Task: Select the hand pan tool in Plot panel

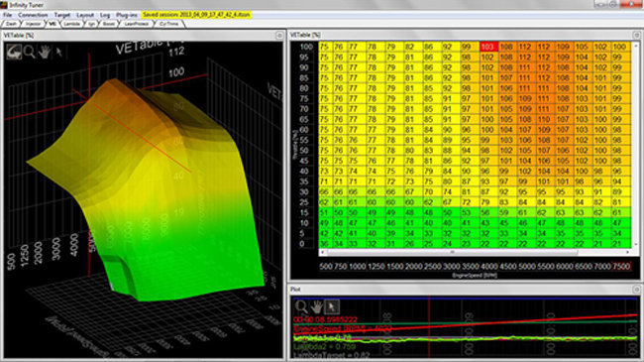Action: [317, 306]
